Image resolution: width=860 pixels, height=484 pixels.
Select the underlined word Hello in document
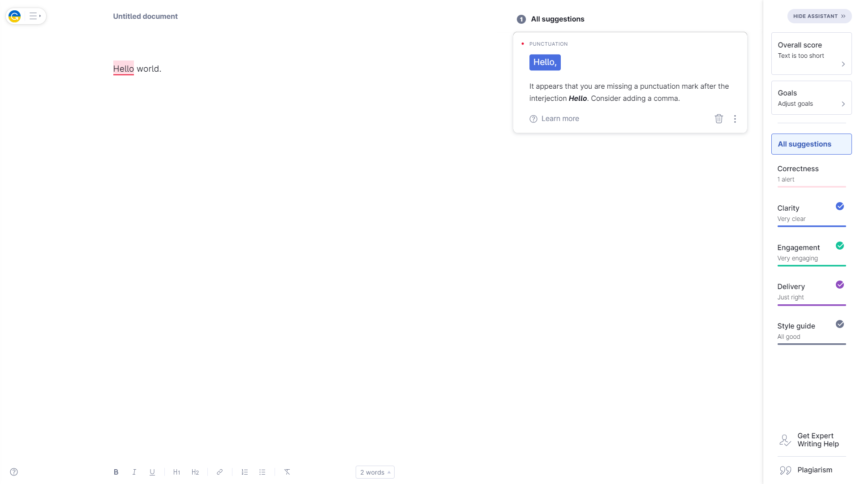click(x=123, y=69)
